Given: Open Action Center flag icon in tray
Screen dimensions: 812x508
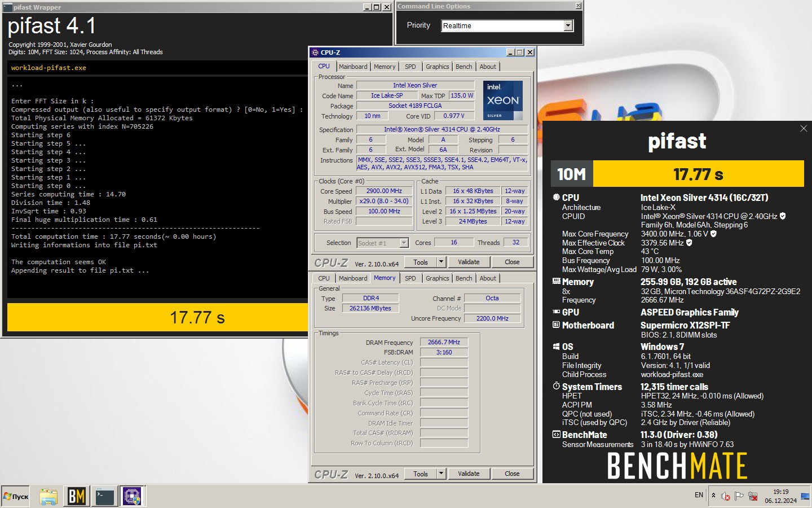Looking at the screenshot, I should click(739, 496).
